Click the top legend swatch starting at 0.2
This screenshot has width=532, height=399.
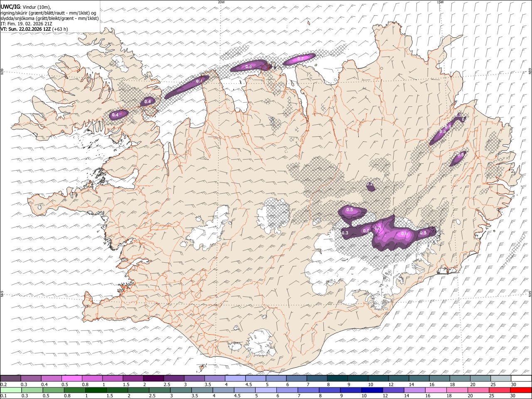pos(10,379)
